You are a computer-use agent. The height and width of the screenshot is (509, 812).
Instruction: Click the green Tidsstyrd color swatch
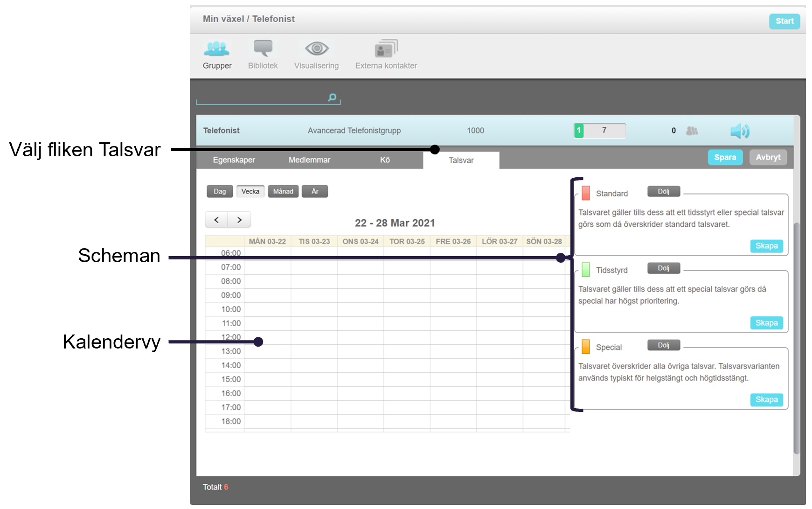coord(586,270)
